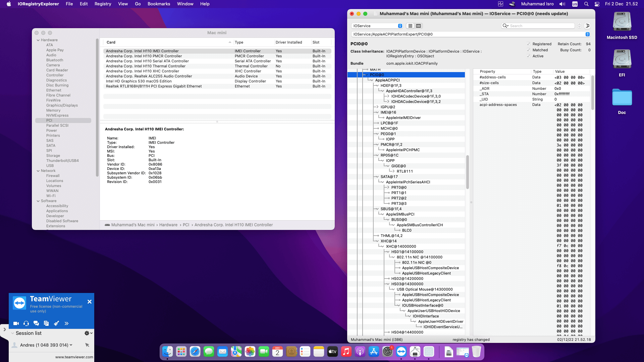This screenshot has width=644, height=362.
Task: Click TeamViewer whiteboard brush icon
Action: coord(56,323)
